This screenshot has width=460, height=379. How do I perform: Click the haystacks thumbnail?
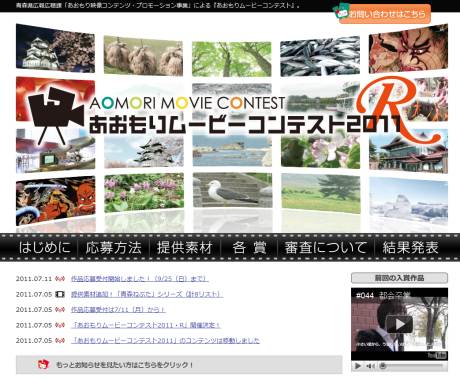(x=143, y=55)
